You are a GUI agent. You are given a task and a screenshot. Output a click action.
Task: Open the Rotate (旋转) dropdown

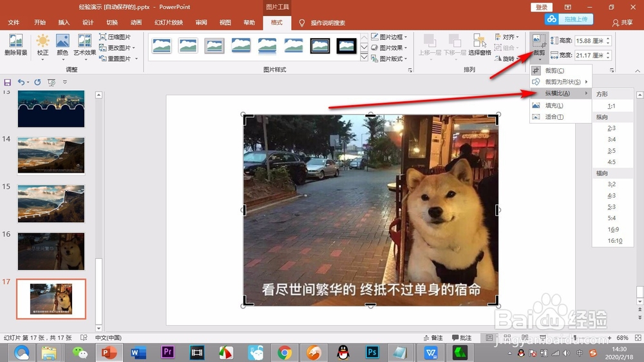[507, 59]
